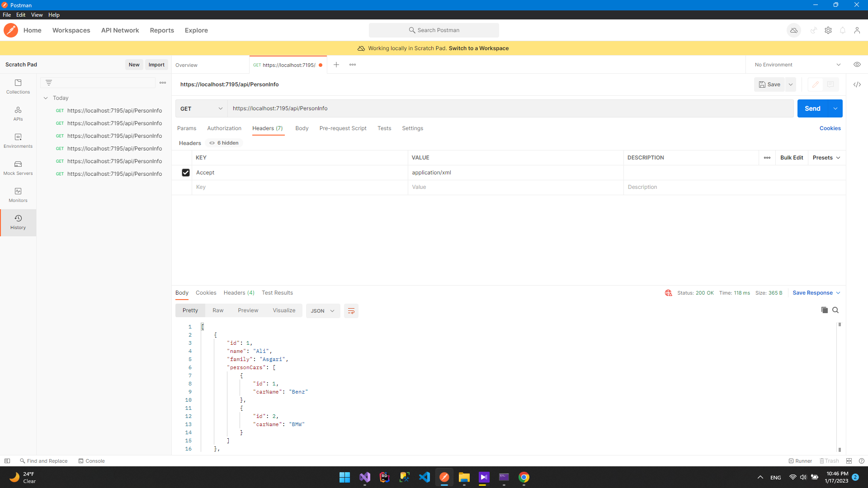
Task: Open tab options three-dots menu
Action: tap(353, 65)
